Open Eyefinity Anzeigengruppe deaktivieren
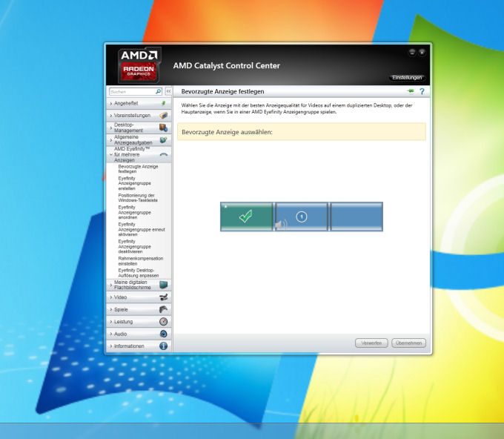Viewport: 504px width, 439px height. [134, 246]
